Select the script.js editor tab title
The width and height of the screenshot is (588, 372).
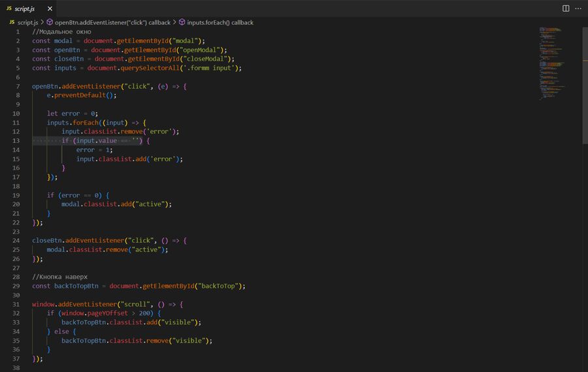(x=25, y=8)
